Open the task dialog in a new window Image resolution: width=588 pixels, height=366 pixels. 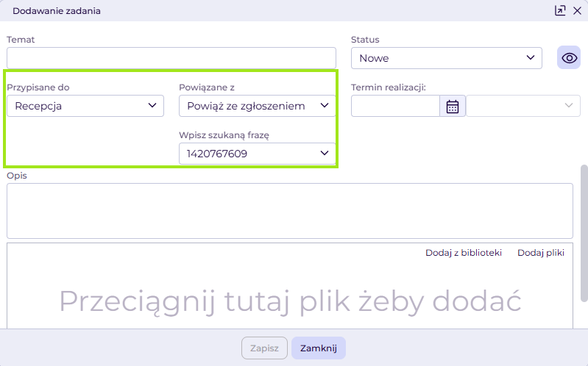click(560, 10)
